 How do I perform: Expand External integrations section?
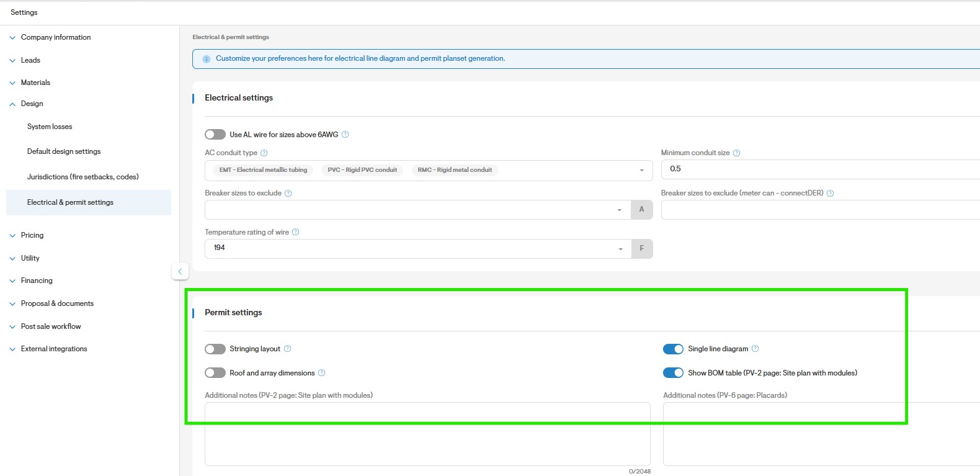click(48, 349)
